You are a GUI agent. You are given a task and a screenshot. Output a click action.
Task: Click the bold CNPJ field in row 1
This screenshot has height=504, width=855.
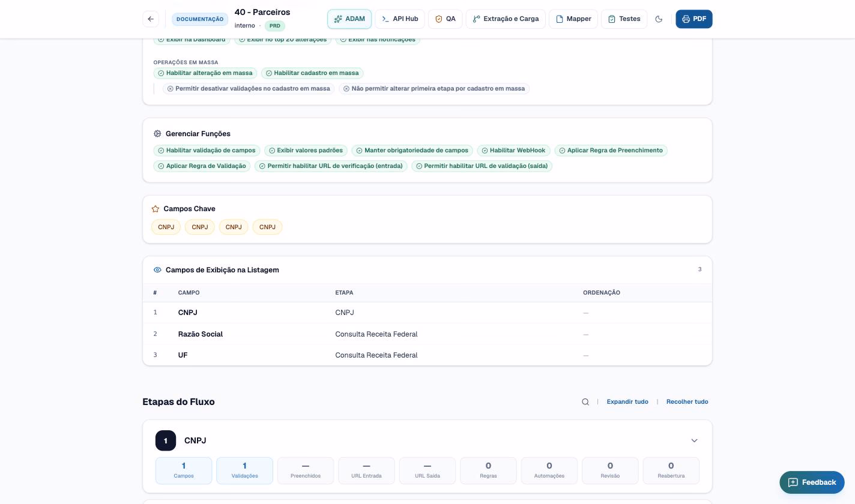pos(187,313)
